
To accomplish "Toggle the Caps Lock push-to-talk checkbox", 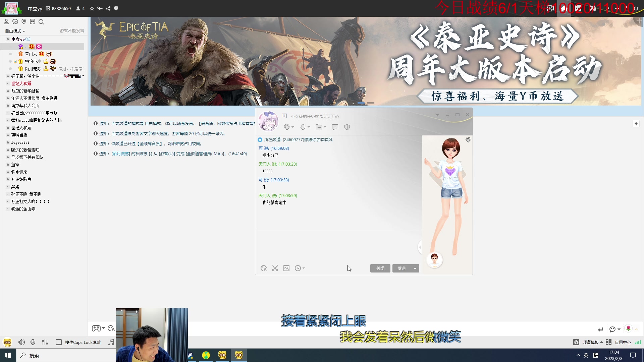I will pyautogui.click(x=59, y=342).
